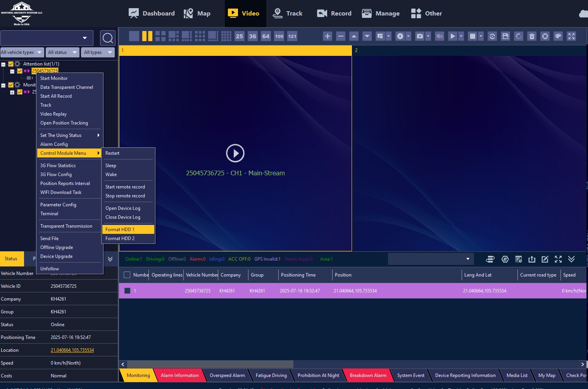Select the 25-window layout button
The image size is (588, 389).
[240, 36]
